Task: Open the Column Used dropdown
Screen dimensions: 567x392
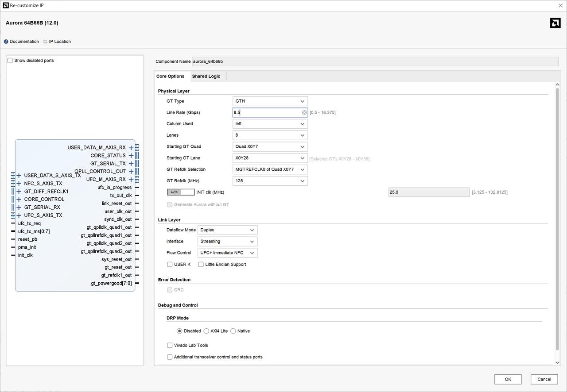Action: (x=270, y=124)
